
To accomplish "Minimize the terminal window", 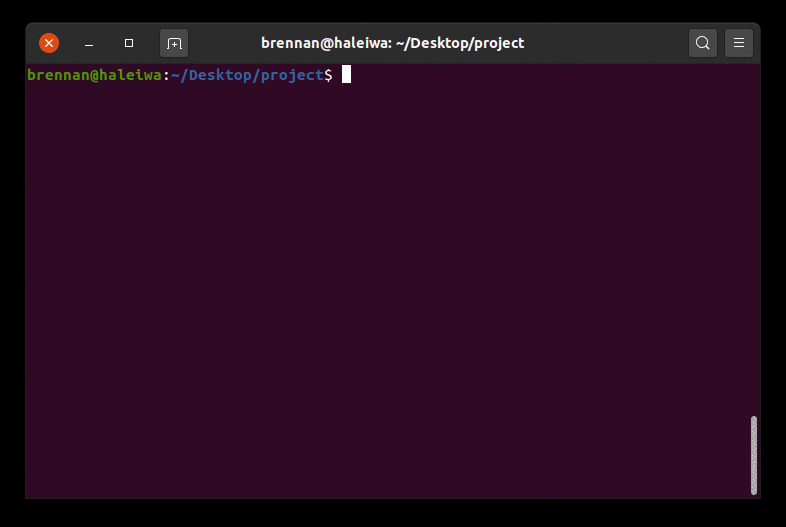I will [x=89, y=43].
